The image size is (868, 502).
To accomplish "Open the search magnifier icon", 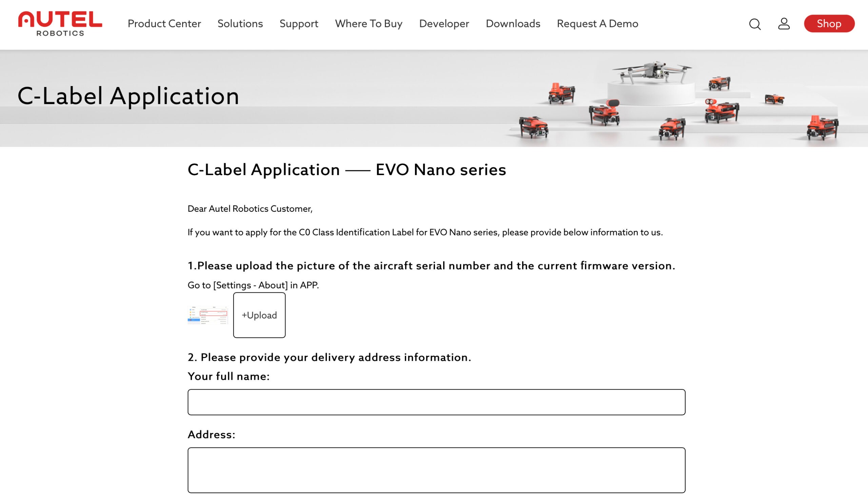I will (755, 24).
